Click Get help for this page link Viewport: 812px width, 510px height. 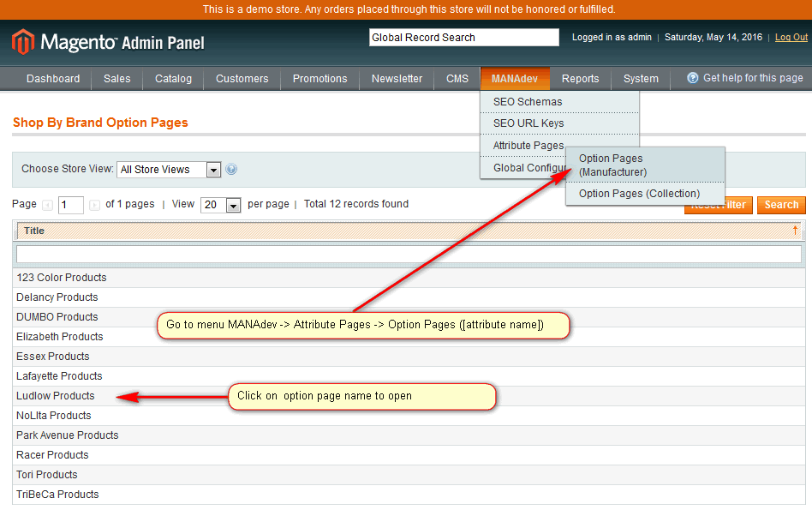point(752,78)
